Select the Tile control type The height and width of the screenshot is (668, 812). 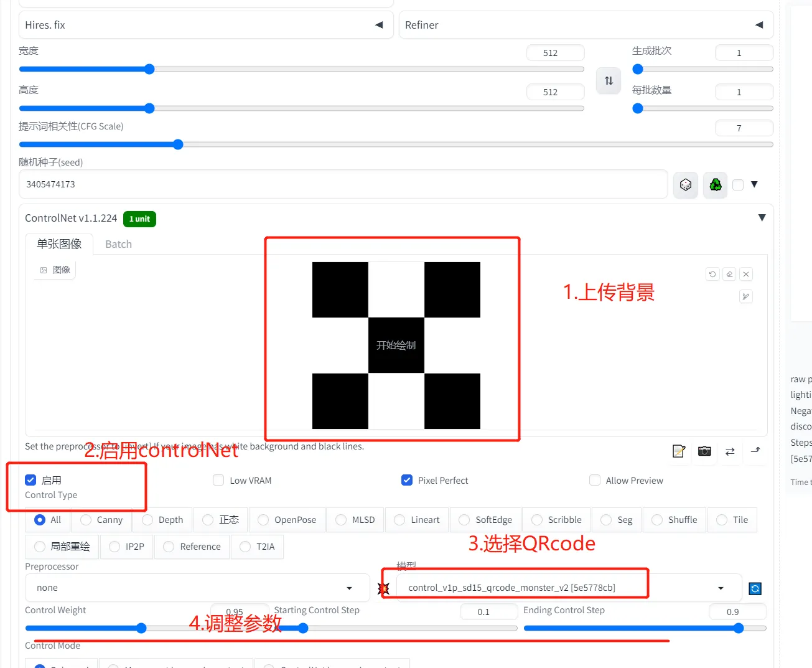pos(732,520)
